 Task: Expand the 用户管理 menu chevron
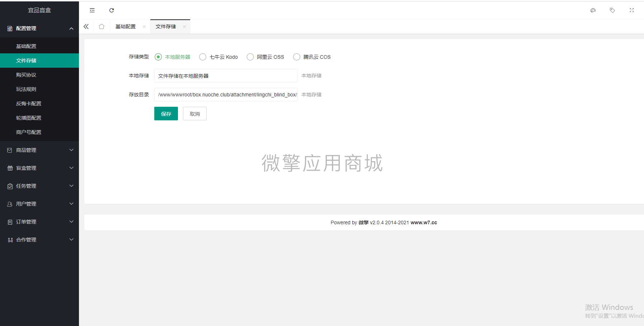tap(71, 204)
